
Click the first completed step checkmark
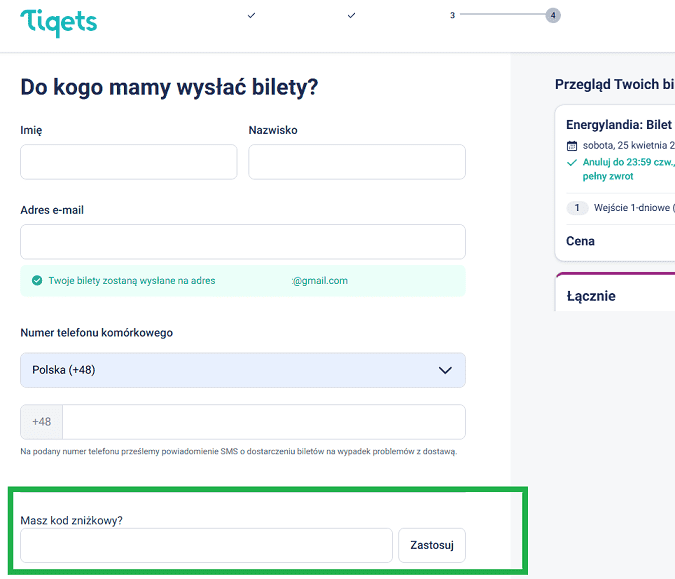point(252,15)
